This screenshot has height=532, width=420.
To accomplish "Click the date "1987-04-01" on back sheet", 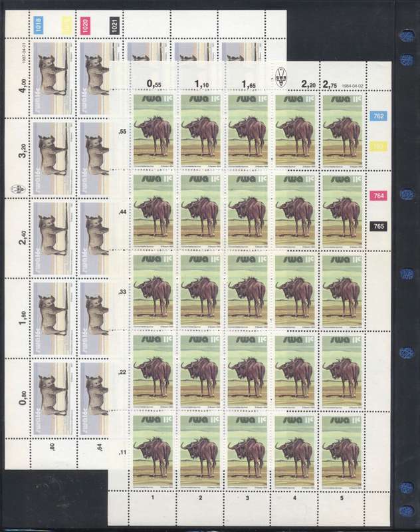I will tap(24, 53).
